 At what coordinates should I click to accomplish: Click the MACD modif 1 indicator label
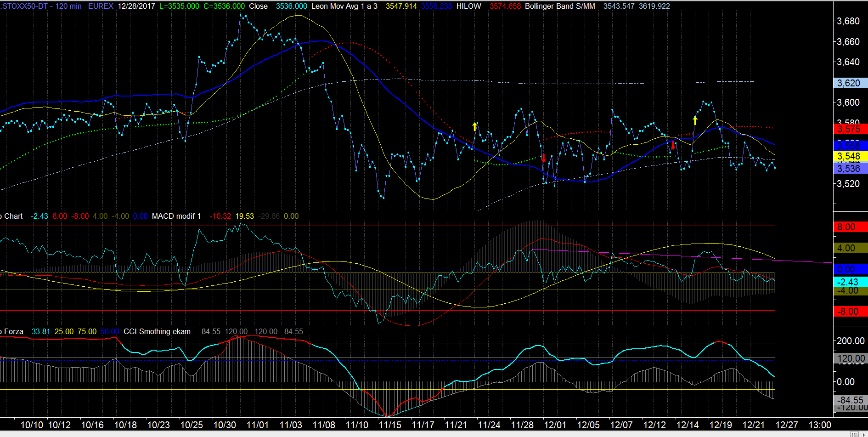[176, 216]
